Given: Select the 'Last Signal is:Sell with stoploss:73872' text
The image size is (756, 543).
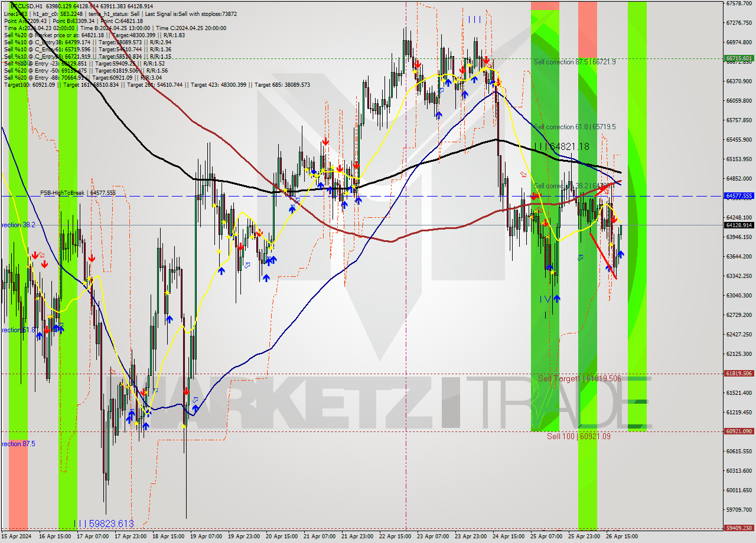Looking at the screenshot, I should pyautogui.click(x=190, y=14).
